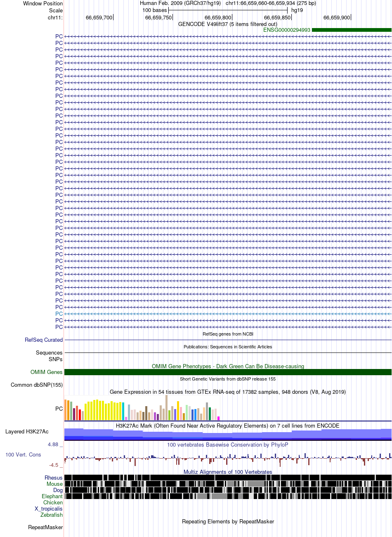Click the ENSG00000294993 gene label
This screenshot has width=392, height=537.
coord(287,30)
